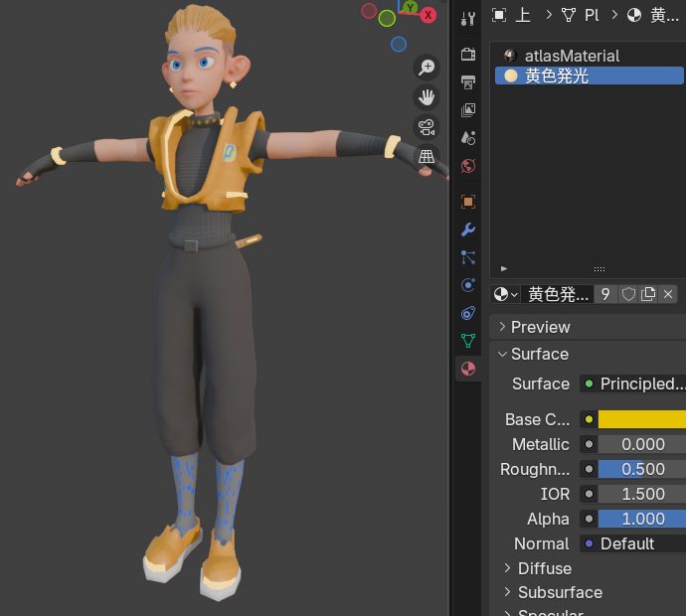Toggle fake user shield for material
The width and height of the screenshot is (686, 616).
point(628,294)
